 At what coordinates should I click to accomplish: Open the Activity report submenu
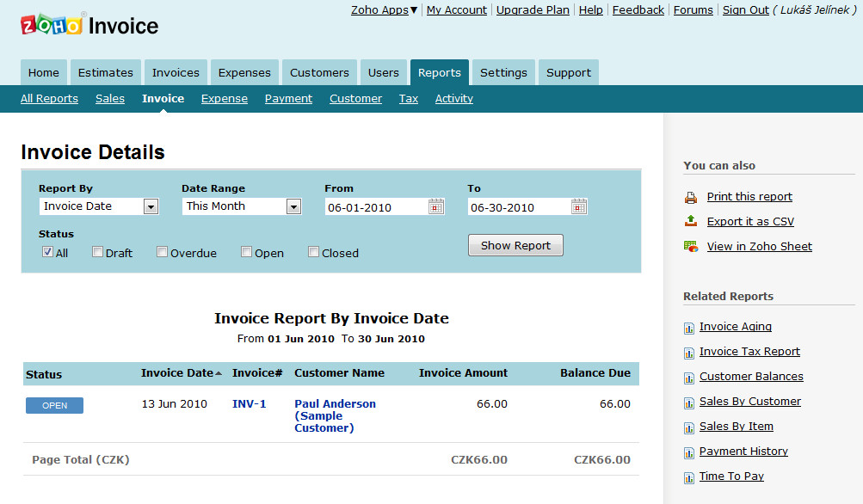point(454,99)
